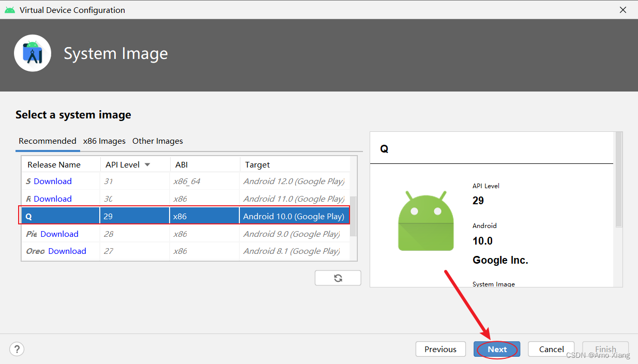This screenshot has height=364, width=638.
Task: Go back with the Previous button
Action: [x=440, y=349]
